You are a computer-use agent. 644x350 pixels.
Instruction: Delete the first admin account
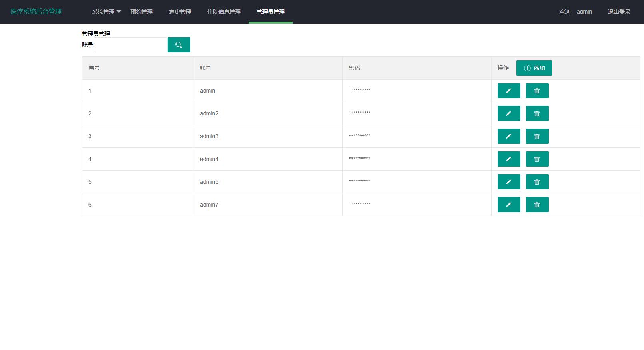537,91
